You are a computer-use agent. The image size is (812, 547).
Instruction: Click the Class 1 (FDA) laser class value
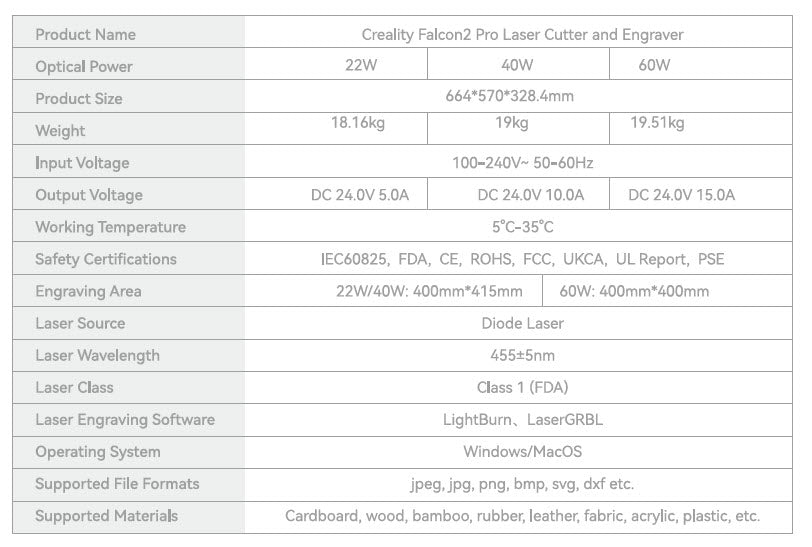(522, 387)
